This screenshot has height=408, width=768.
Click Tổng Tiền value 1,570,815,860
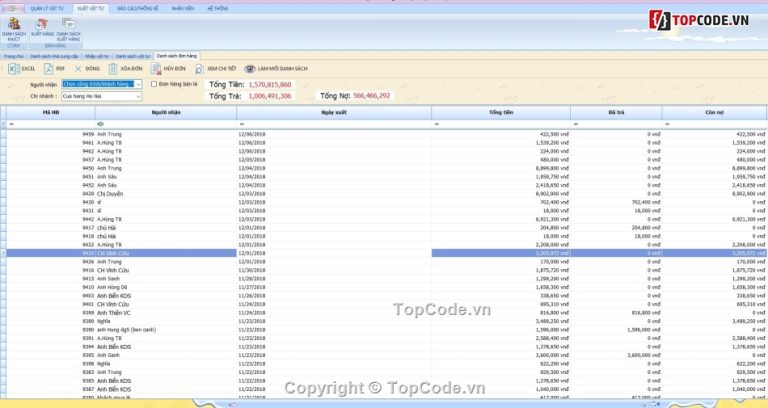(x=270, y=85)
